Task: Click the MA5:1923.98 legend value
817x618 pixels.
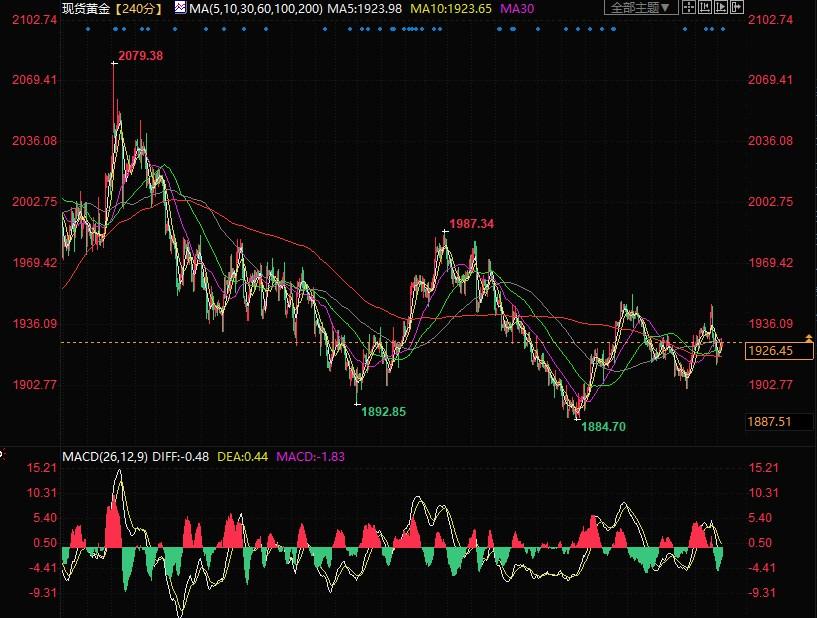Action: [x=365, y=8]
